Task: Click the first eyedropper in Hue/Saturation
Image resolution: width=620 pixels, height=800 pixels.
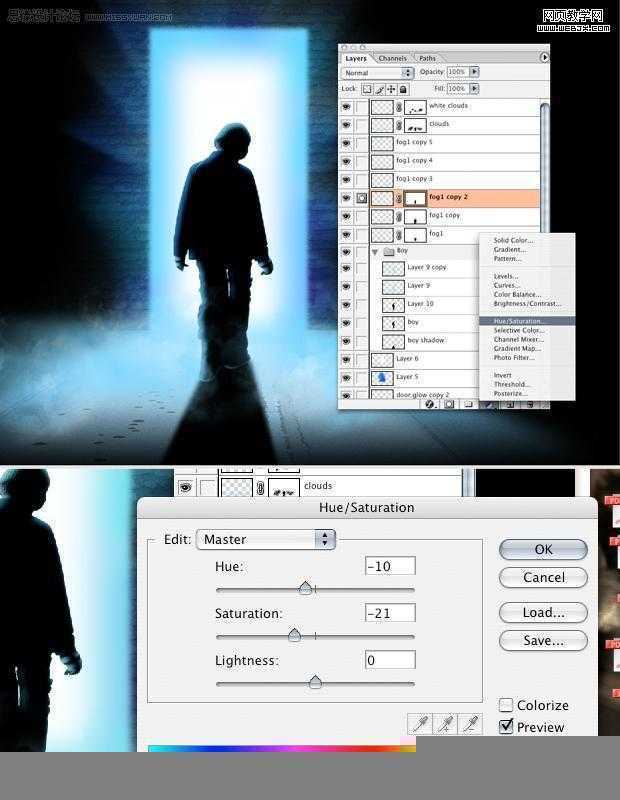Action: [x=420, y=724]
